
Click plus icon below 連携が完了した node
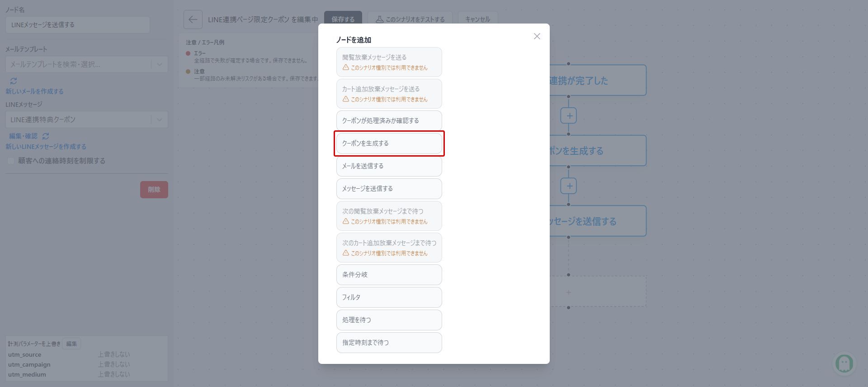coord(569,116)
